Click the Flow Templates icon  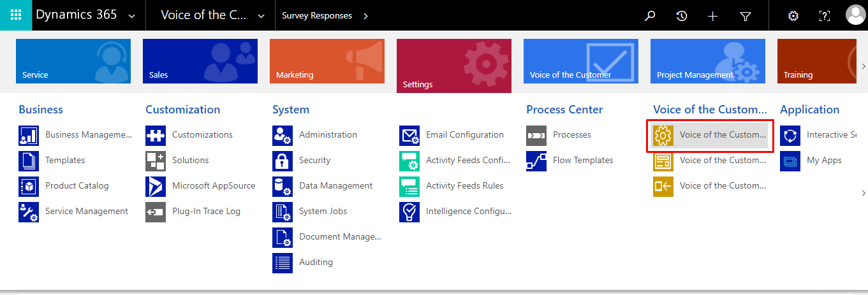coord(536,161)
